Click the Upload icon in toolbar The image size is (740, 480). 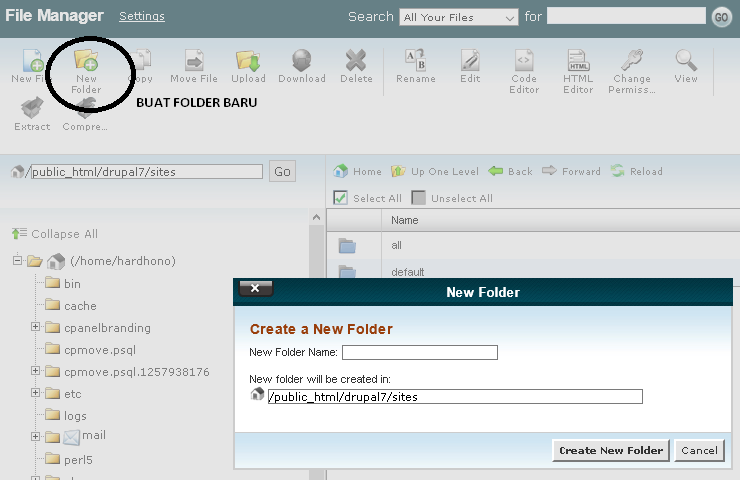[248, 63]
